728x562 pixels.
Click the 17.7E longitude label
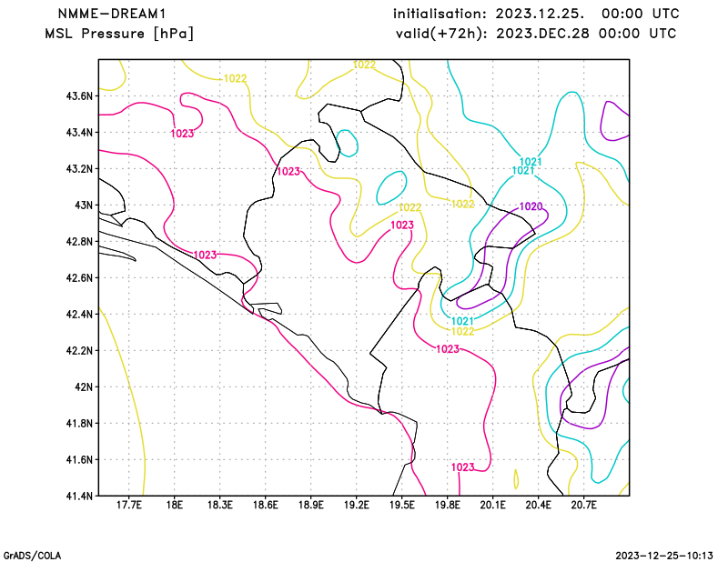tap(129, 506)
